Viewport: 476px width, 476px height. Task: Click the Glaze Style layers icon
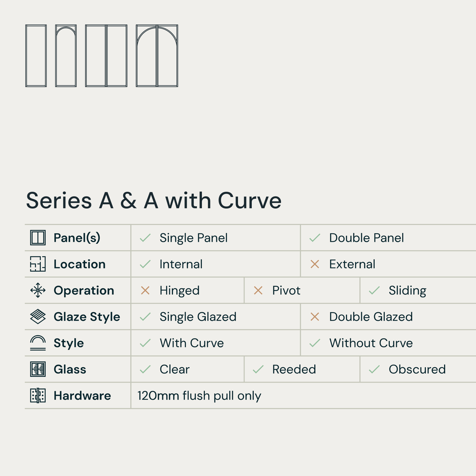click(x=38, y=317)
